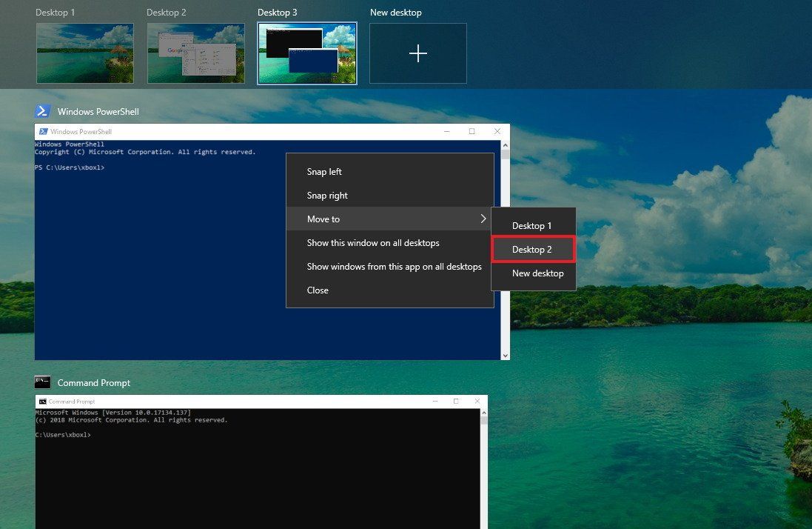Click the PowerShell scrollbar down arrow
Viewport: 812px width, 529px height.
tap(506, 356)
